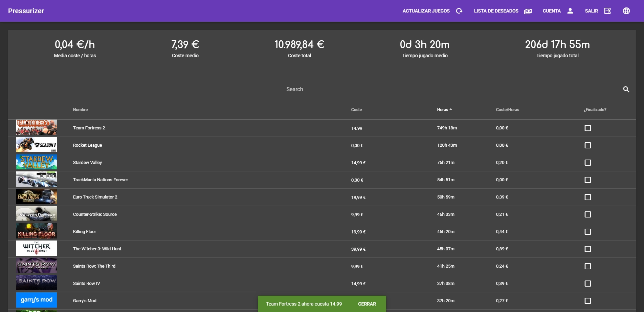Click cost per hour 0,89 €
The width and height of the screenshot is (644, 312).
pyautogui.click(x=502, y=249)
